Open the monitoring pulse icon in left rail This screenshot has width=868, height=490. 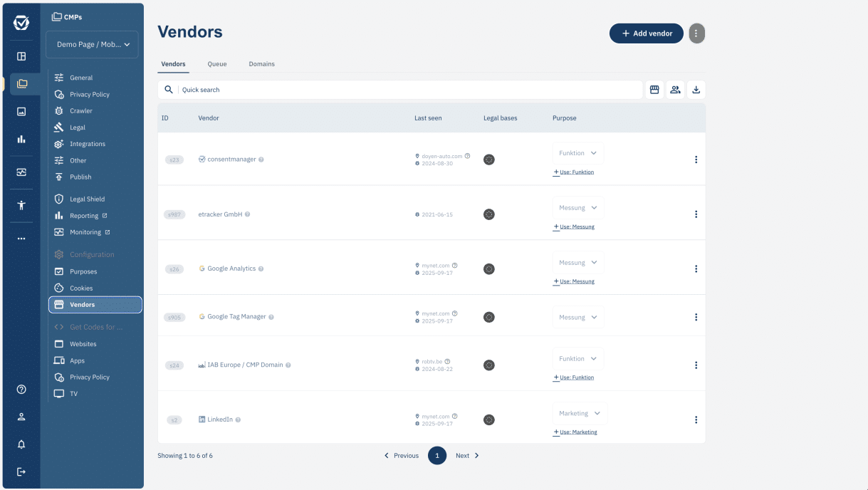pyautogui.click(x=21, y=172)
